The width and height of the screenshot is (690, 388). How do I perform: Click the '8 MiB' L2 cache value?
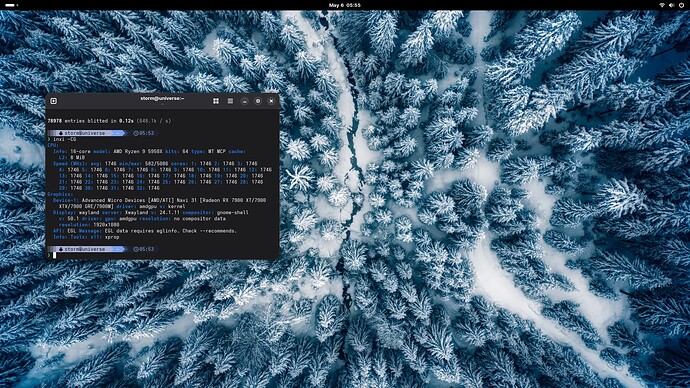(77, 157)
